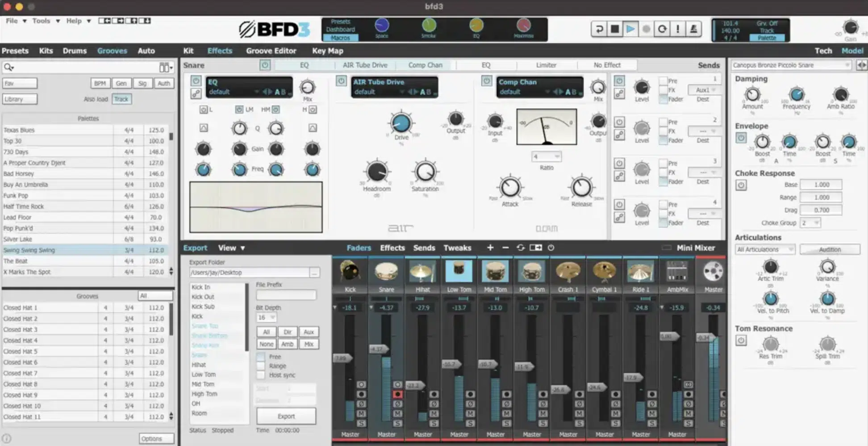Open the Groove Editor tab

point(271,50)
